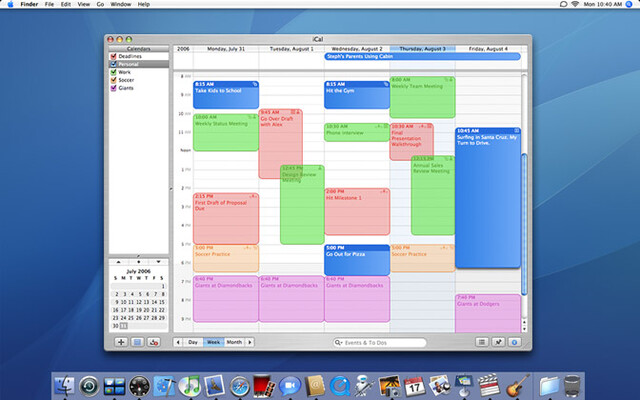Click mini calendar next month down arrow
640x400 pixels.
coord(158,262)
